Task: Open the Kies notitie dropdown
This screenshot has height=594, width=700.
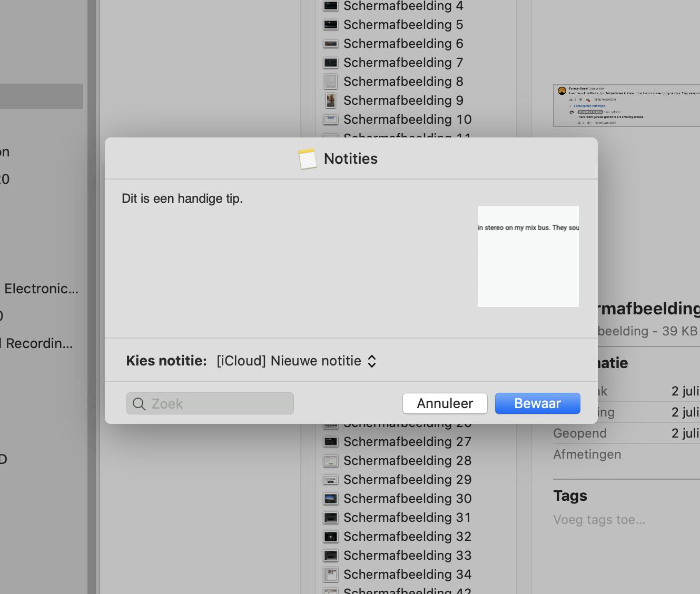Action: coord(296,361)
